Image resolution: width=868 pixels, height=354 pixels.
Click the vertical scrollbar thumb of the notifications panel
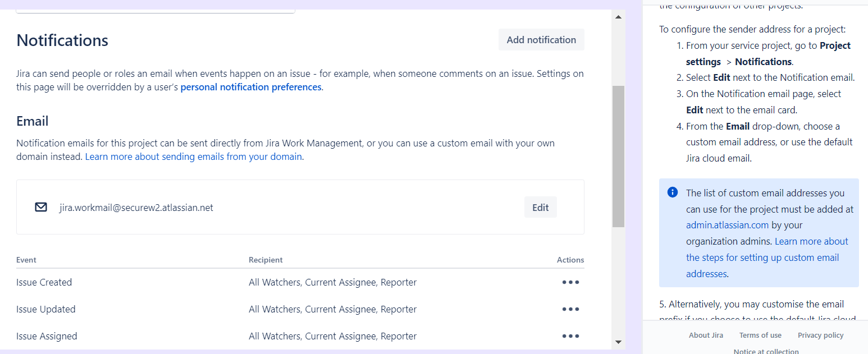pos(618,156)
